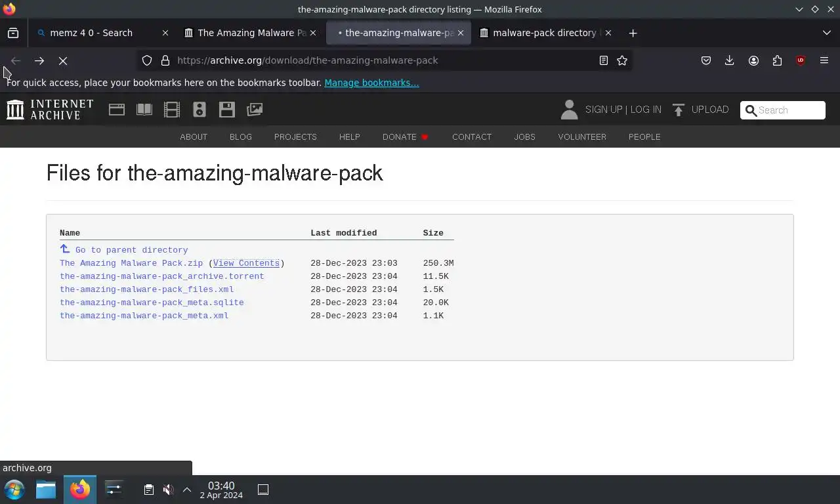
Task: Click the user avatar icon
Action: click(x=569, y=110)
